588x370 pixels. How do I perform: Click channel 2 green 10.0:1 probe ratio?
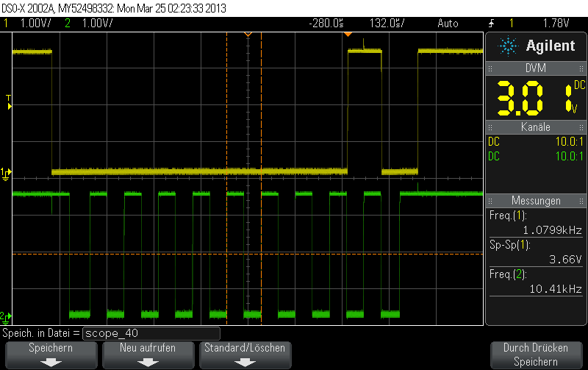click(569, 157)
